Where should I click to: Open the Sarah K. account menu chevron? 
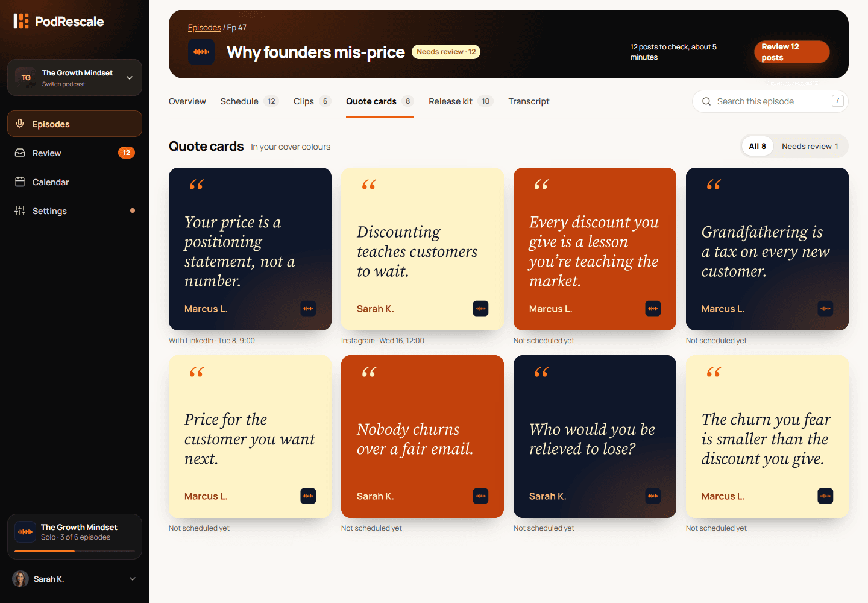133,579
